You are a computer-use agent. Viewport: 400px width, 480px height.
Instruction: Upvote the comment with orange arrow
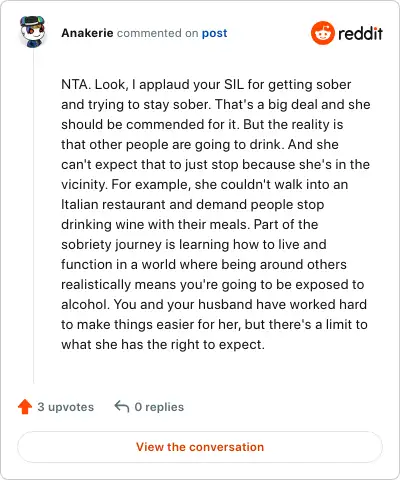25,407
